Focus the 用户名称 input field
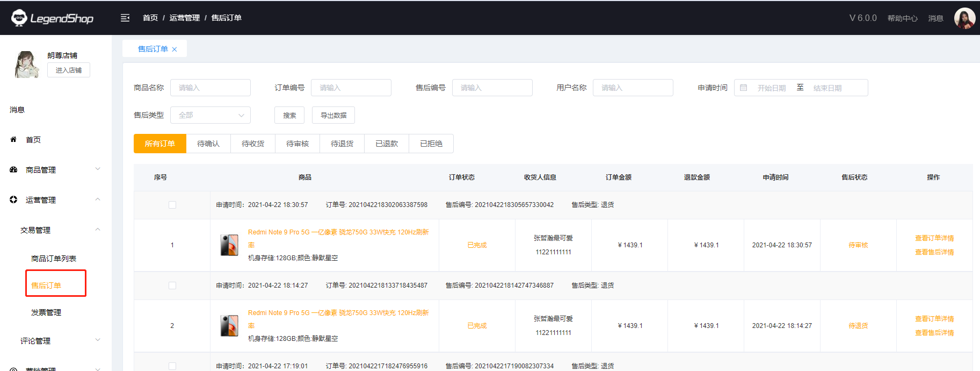 (x=633, y=88)
